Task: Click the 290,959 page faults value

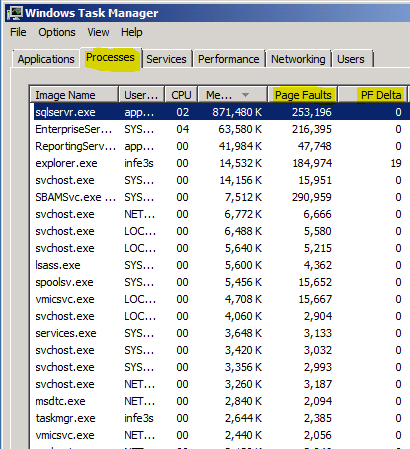Action: pyautogui.click(x=312, y=197)
